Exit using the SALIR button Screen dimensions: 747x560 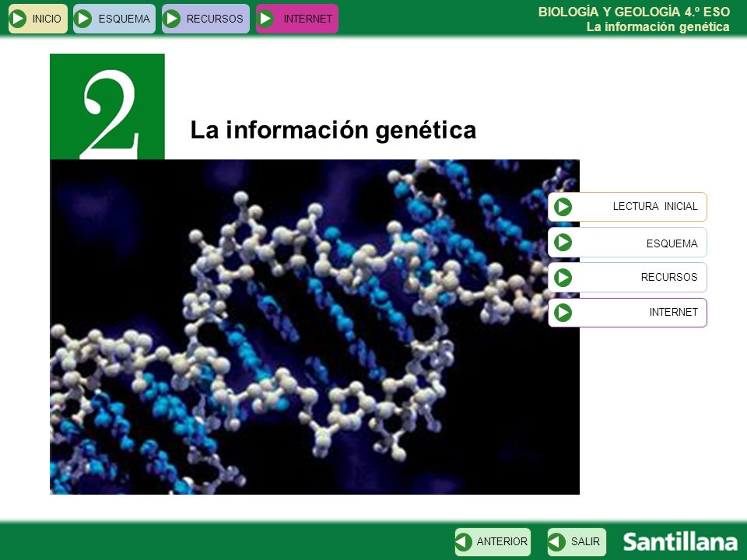[x=577, y=542]
